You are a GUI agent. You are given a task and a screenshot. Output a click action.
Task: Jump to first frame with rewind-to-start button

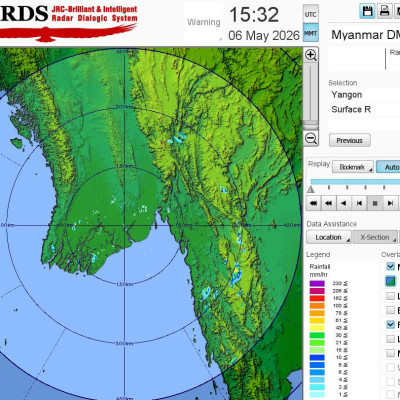(313, 203)
